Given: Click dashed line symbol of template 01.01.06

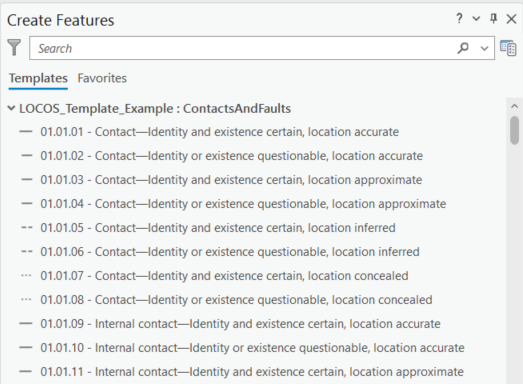Looking at the screenshot, I should coord(26,252).
